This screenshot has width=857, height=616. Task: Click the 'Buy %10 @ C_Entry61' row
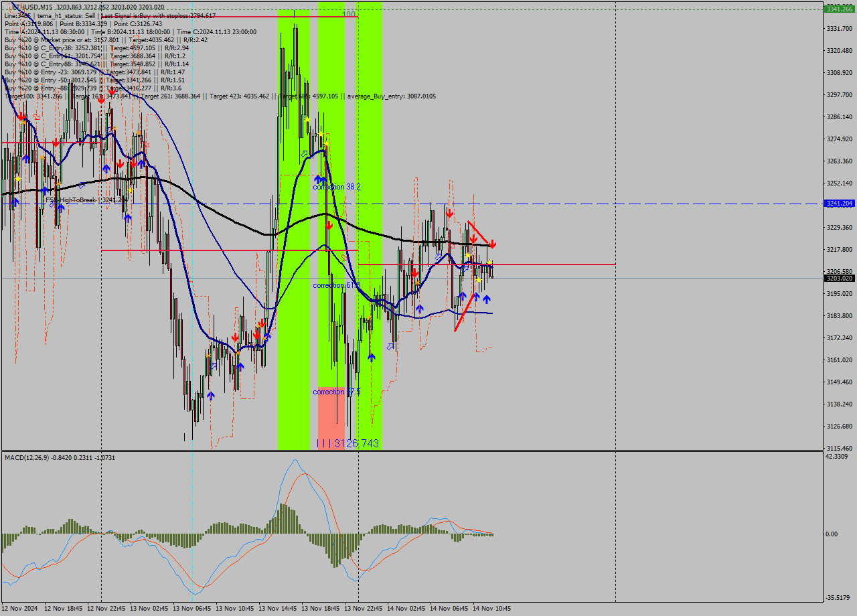tap(94, 56)
